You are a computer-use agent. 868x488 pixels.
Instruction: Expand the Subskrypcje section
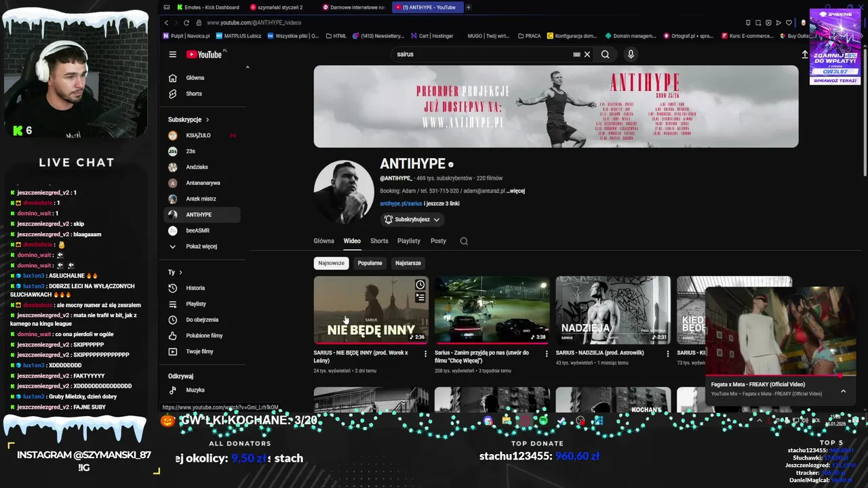point(189,119)
